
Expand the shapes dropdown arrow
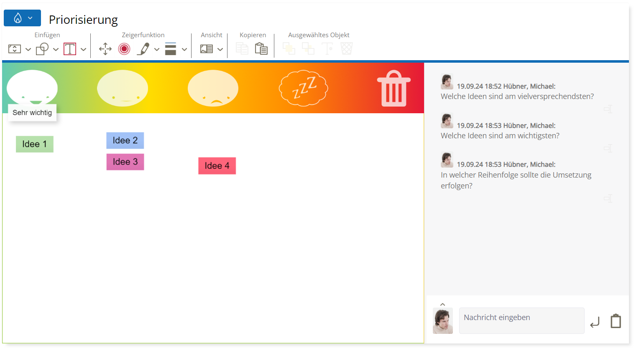(x=56, y=49)
